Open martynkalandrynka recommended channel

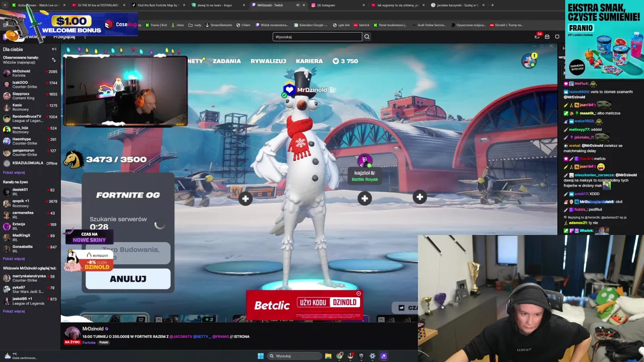coord(30,278)
